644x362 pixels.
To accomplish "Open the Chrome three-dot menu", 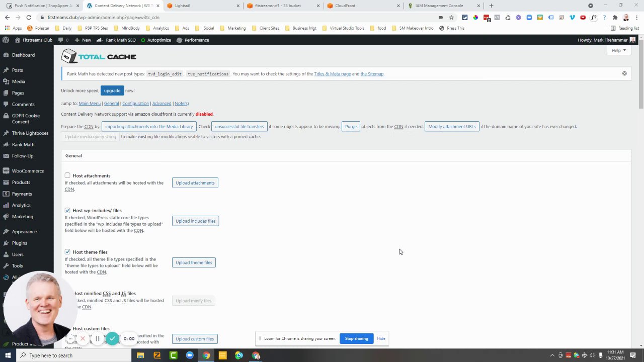I will pos(636,17).
